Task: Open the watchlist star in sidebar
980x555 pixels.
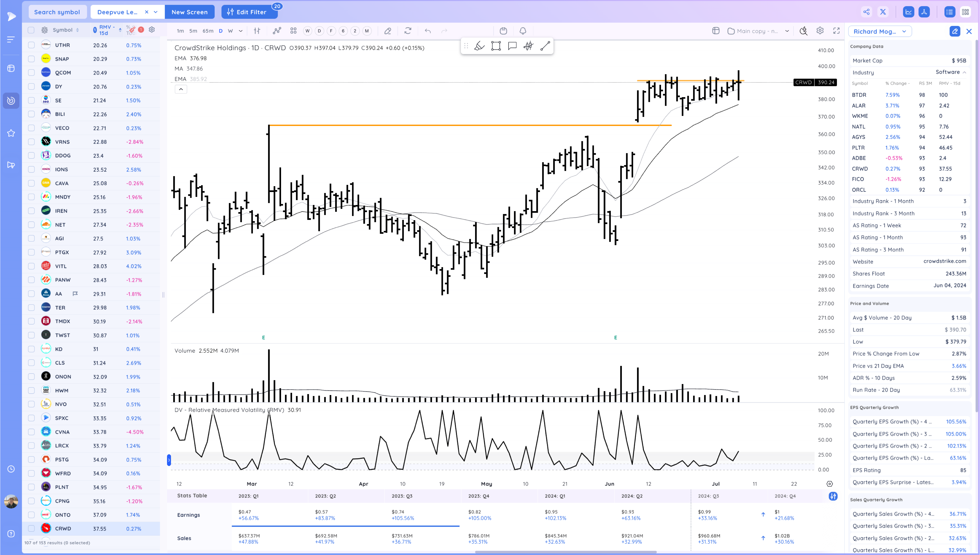Action: pos(11,133)
